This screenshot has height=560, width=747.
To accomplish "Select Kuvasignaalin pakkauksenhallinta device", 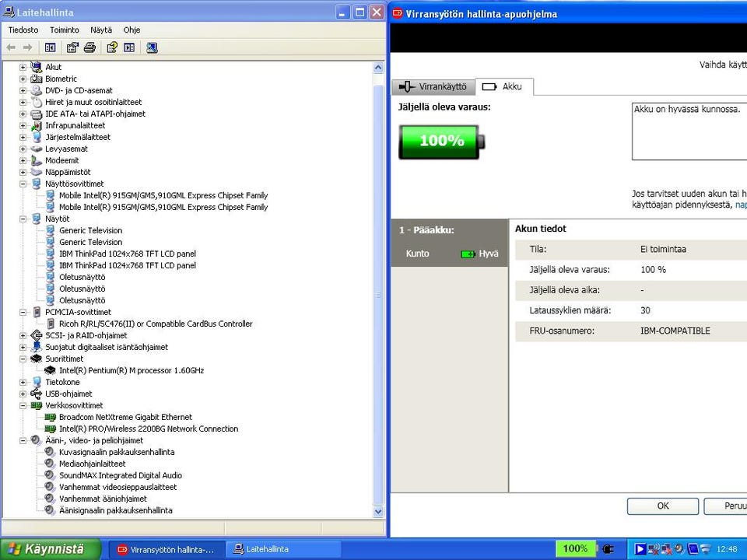I will click(x=117, y=452).
